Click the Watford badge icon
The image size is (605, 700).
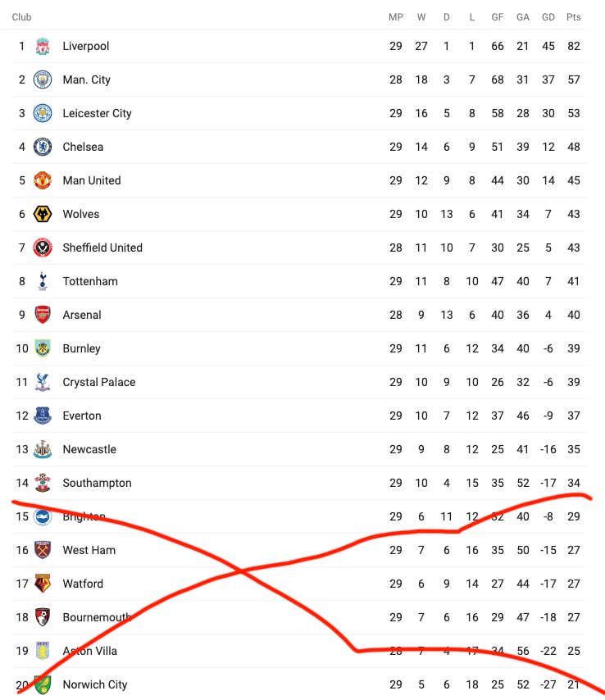point(43,584)
